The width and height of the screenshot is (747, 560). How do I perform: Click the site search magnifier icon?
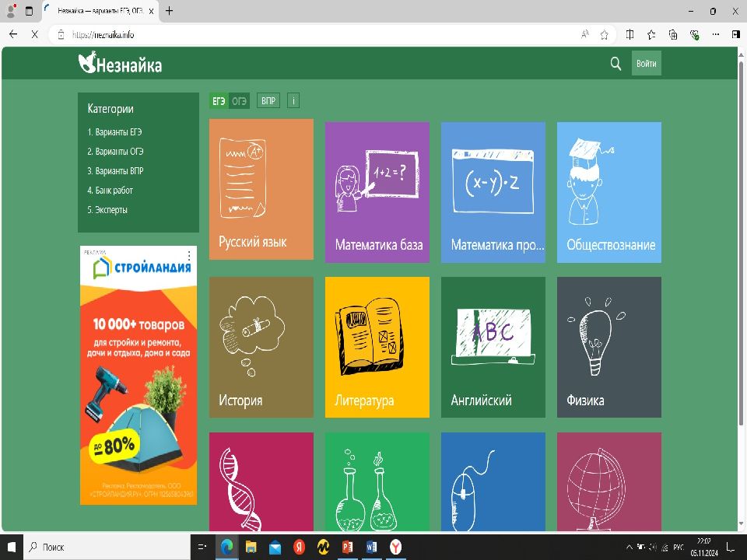pyautogui.click(x=615, y=64)
